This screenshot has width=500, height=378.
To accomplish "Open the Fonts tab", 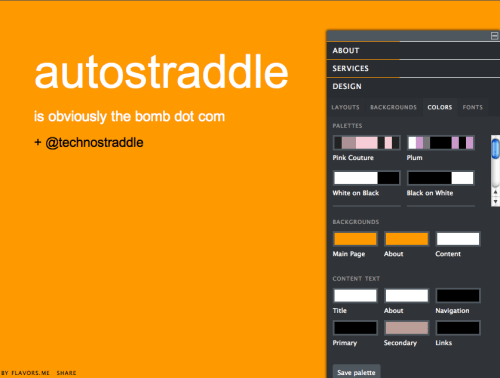I will [x=472, y=107].
